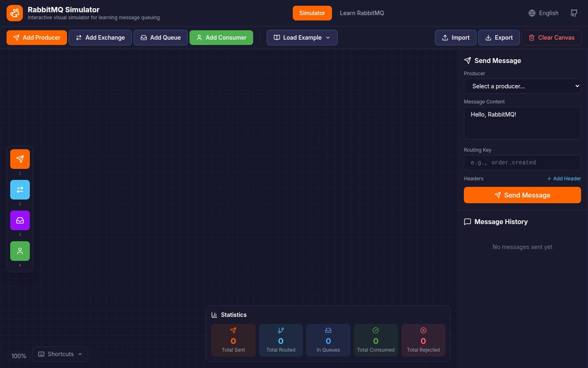The height and width of the screenshot is (368, 588).
Task: Click the orange Send Message button
Action: click(x=522, y=195)
